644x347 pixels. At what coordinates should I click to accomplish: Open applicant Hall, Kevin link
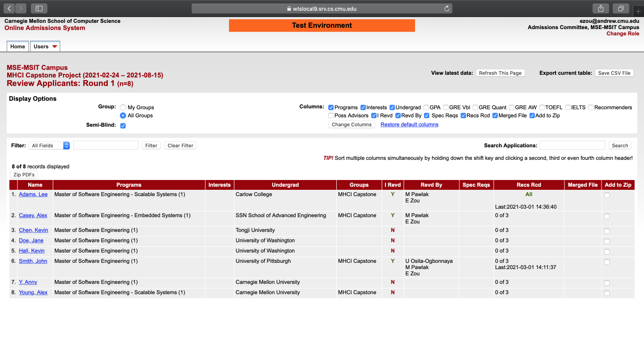pyautogui.click(x=32, y=251)
